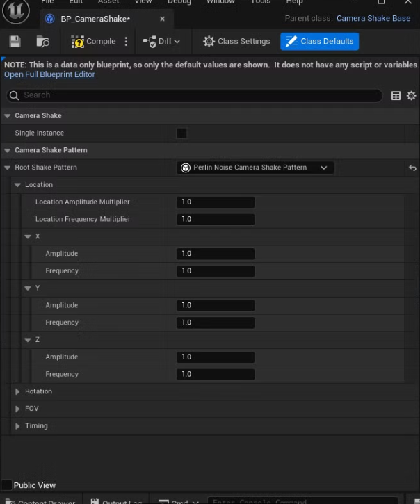Click the Y Amplitude value field
This screenshot has height=504, width=420.
(216, 305)
